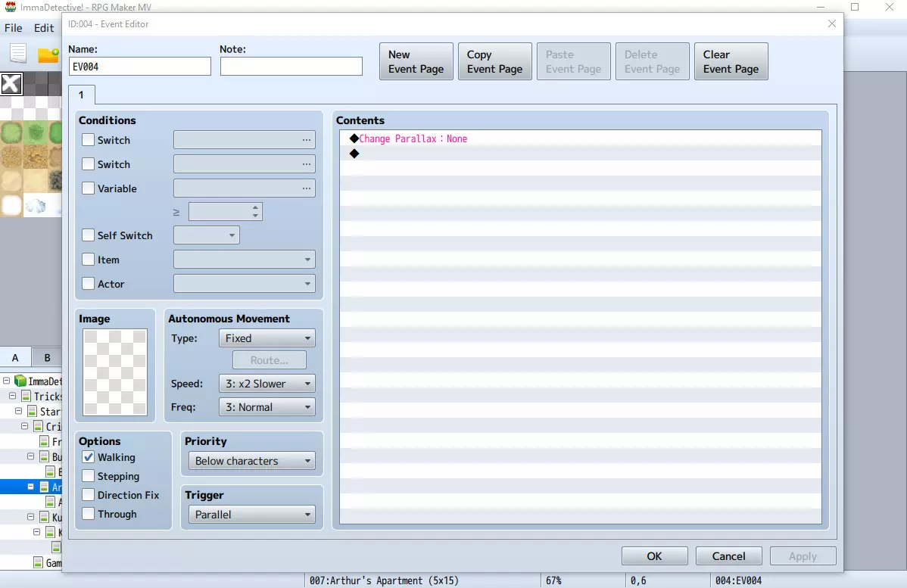The height and width of the screenshot is (588, 907).
Task: Select the empty command line below Change Parallax
Action: click(580, 153)
